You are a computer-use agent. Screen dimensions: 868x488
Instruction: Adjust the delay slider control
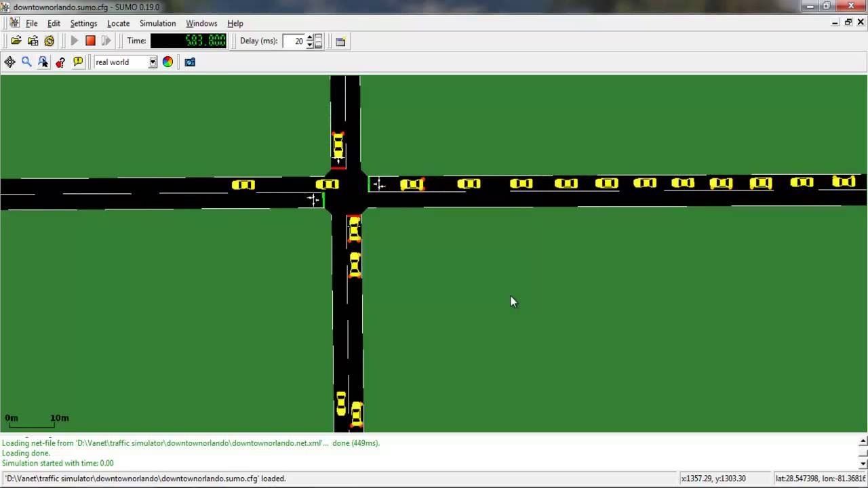318,41
